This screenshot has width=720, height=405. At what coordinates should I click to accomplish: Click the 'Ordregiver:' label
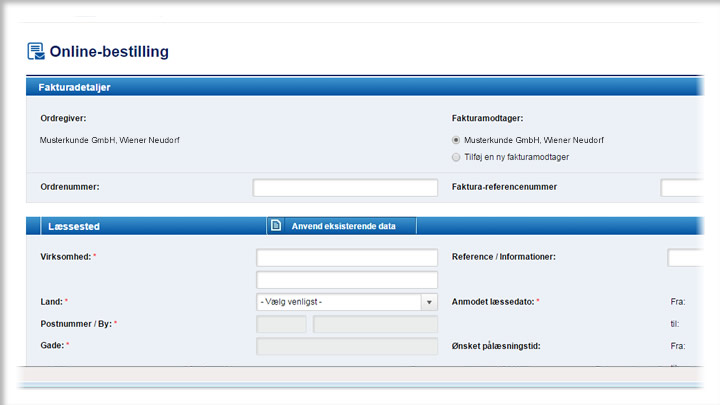click(x=63, y=118)
